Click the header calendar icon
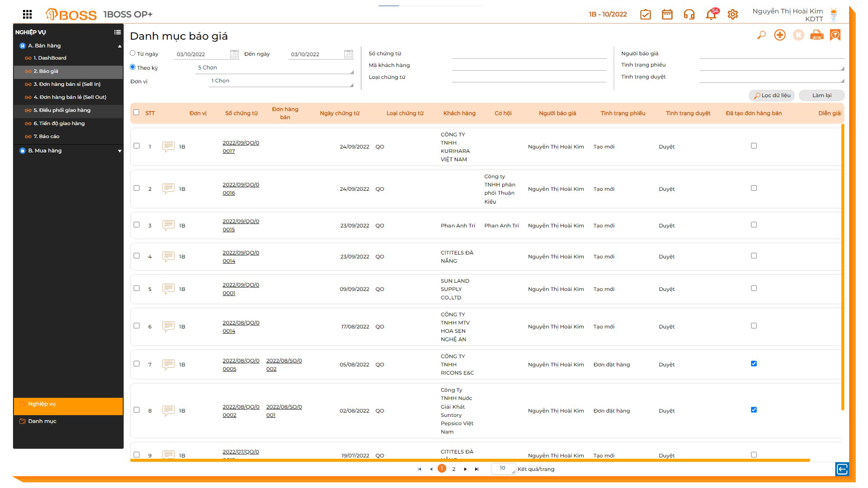Viewport: 868px width, 488px height. (667, 15)
